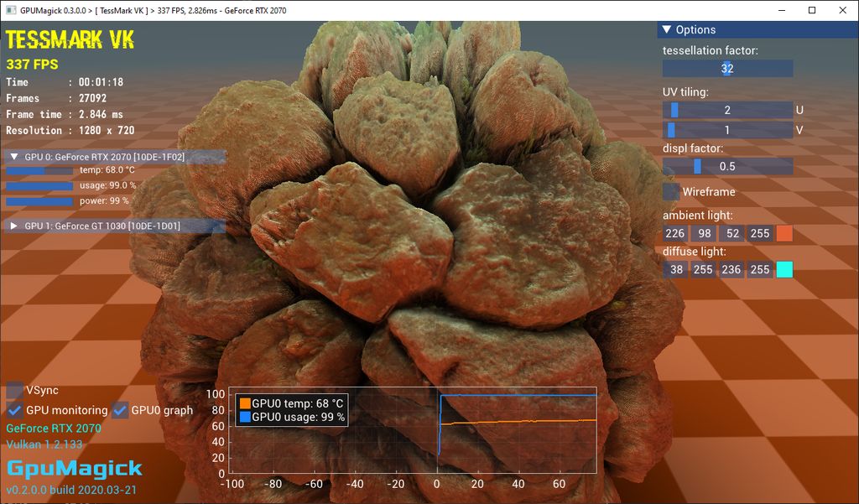
Task: Click the yellow 337 FPS readout
Action: click(x=33, y=64)
